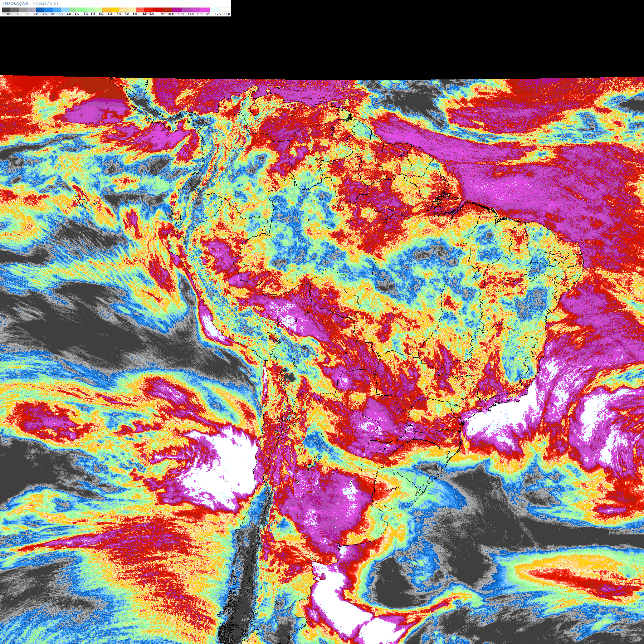Screen dimensions: 644x644
Task: Select the 2.5 legend value
Action: (45, 14)
